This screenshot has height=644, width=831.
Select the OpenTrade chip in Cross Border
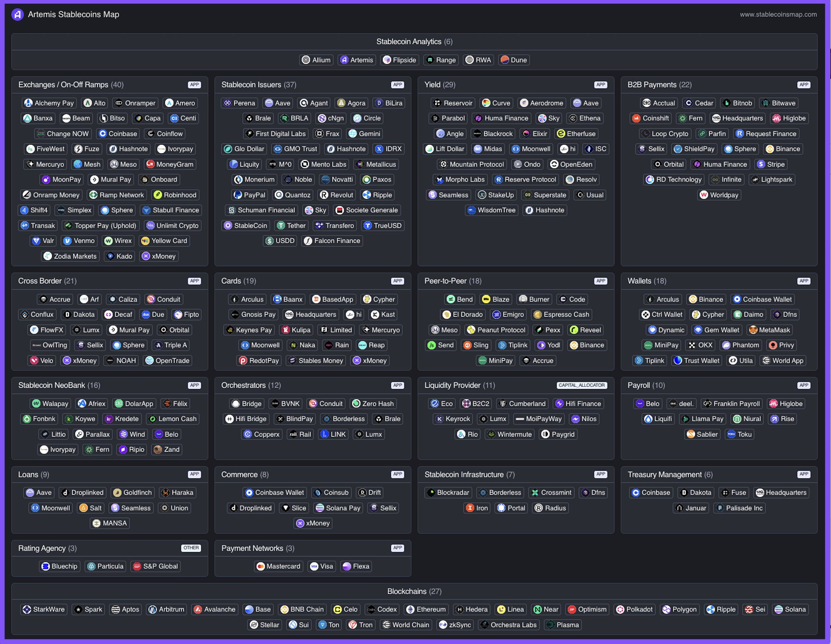(x=167, y=360)
